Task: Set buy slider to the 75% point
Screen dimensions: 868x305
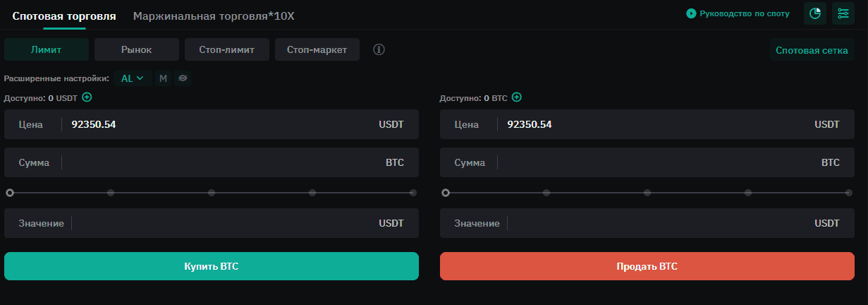Action: (312, 192)
